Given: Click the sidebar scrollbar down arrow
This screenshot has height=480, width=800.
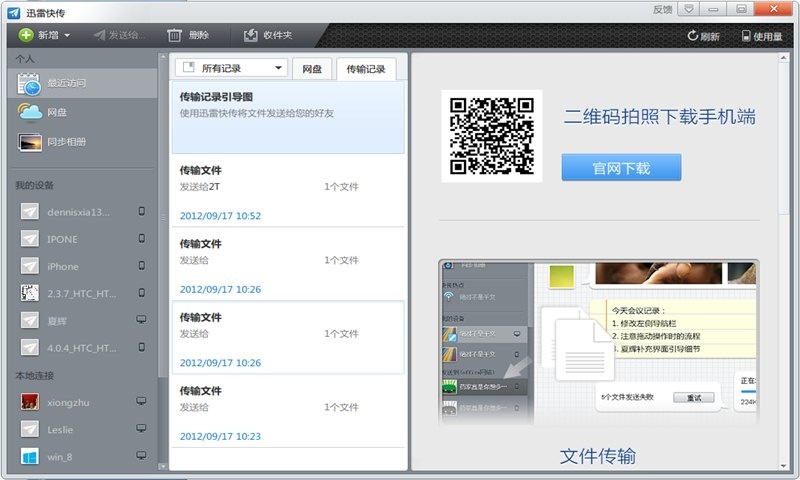Looking at the screenshot, I should [163, 466].
